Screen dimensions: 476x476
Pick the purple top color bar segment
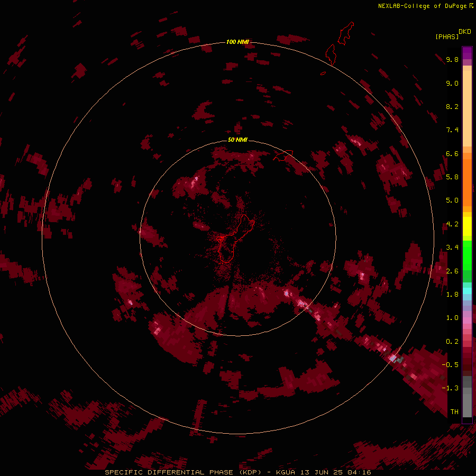(x=467, y=53)
